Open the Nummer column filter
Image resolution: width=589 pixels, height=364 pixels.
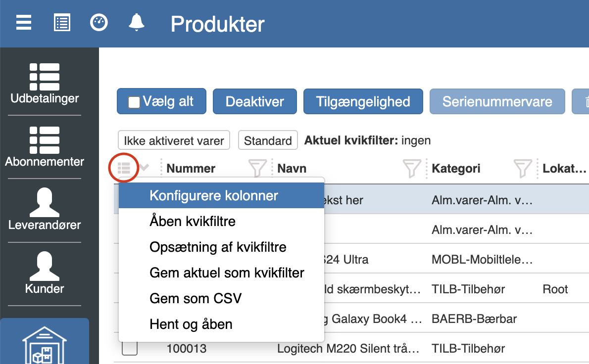257,169
